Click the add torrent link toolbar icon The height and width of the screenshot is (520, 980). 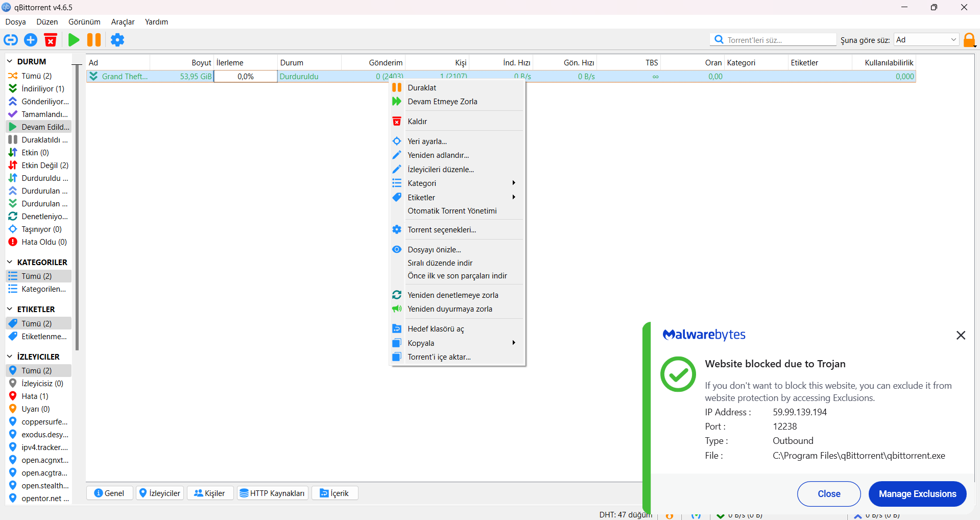11,40
